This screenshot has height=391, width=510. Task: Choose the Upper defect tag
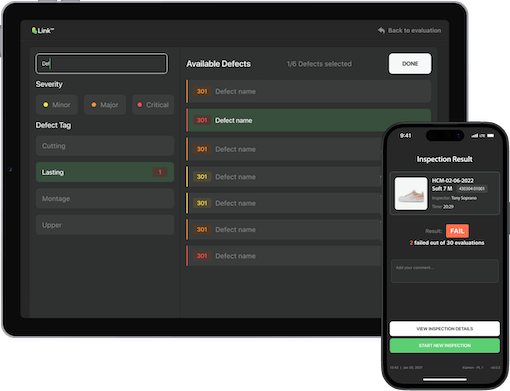coord(105,225)
